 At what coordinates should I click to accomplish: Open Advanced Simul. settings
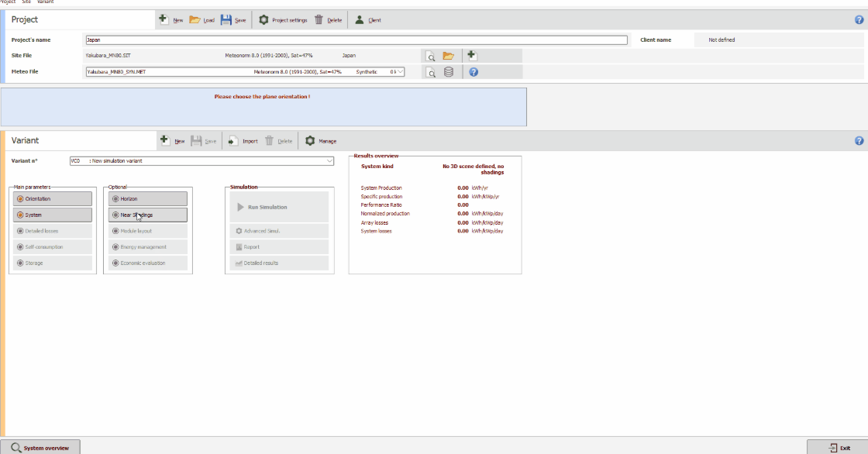point(279,231)
